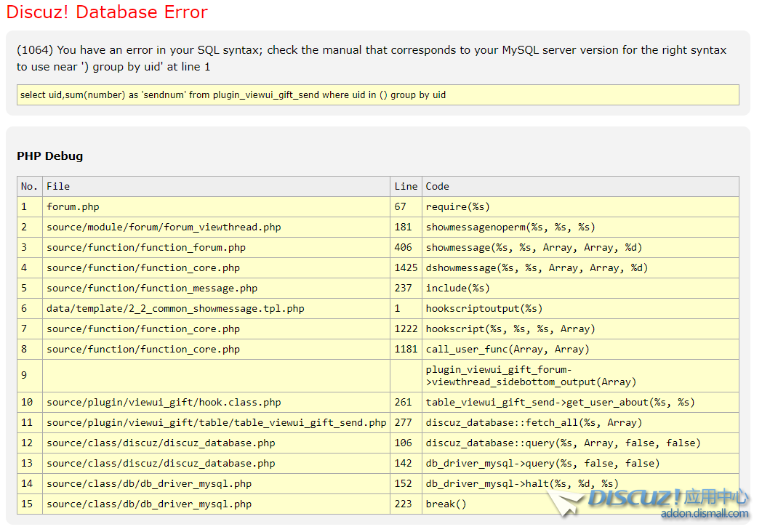Click the yellow SQL query box
The width and height of the screenshot is (762, 532).
click(377, 95)
